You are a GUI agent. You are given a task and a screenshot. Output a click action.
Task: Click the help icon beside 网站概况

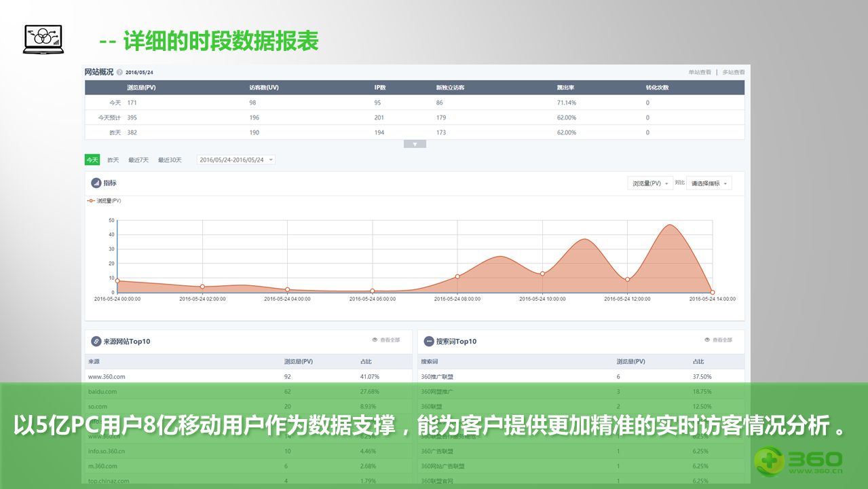pyautogui.click(x=119, y=72)
